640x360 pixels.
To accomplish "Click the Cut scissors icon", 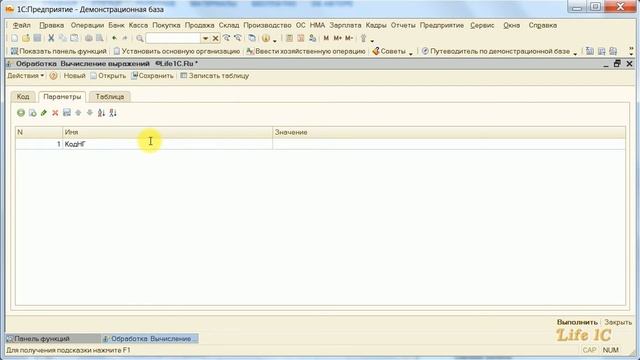I will click(51, 38).
